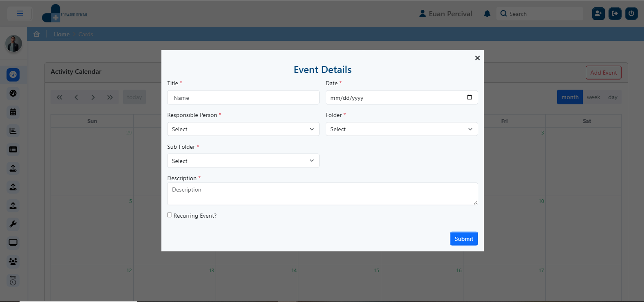The image size is (644, 302).
Task: Click the Activity Calendar title
Action: pos(76,71)
